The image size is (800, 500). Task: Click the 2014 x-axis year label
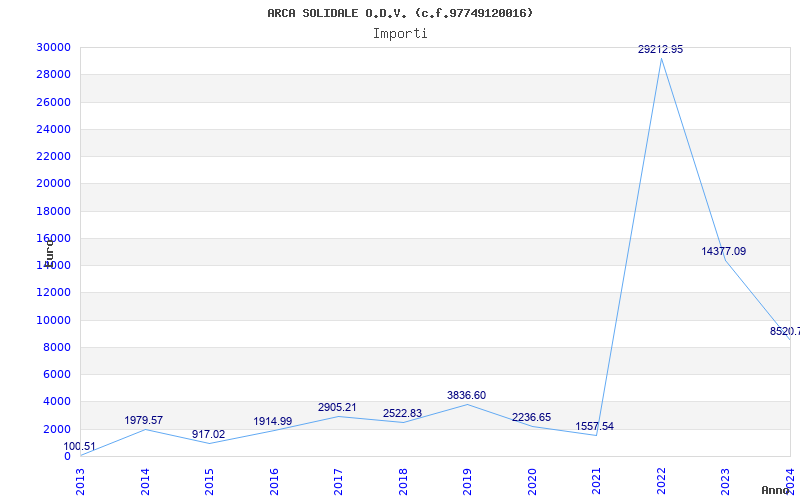tap(145, 482)
